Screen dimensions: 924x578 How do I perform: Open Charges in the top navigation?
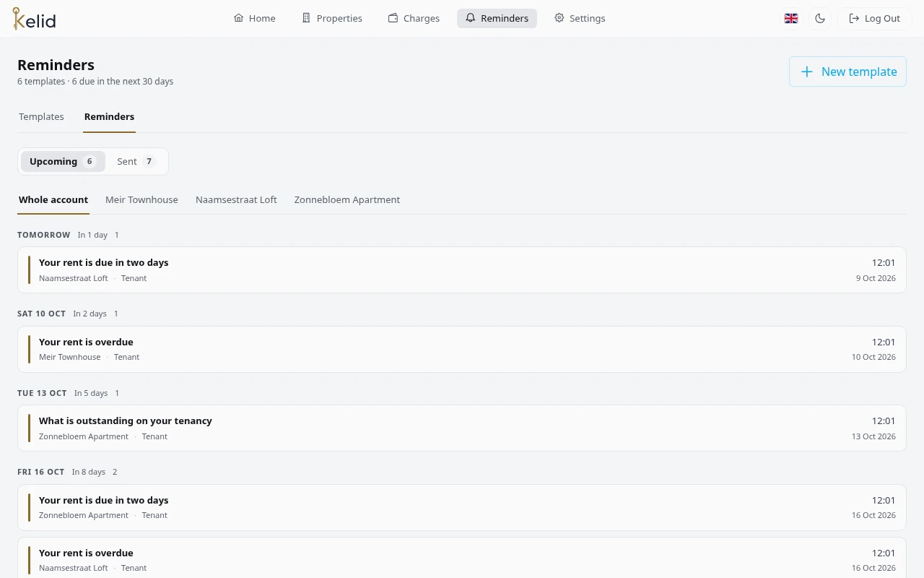414,18
